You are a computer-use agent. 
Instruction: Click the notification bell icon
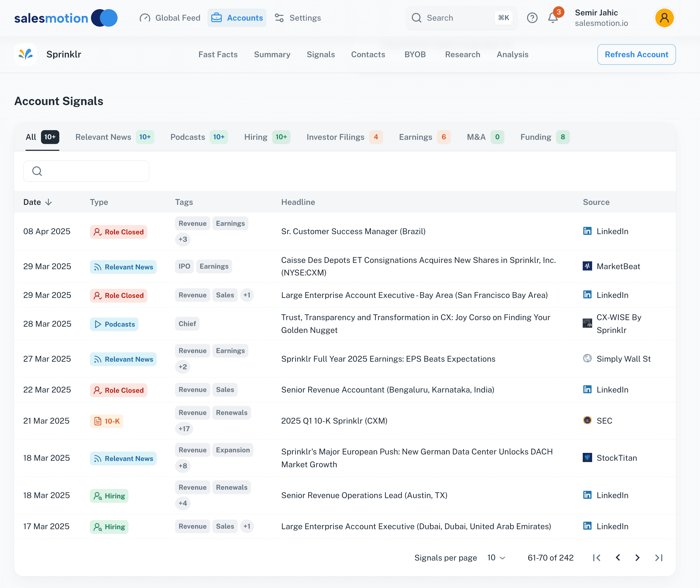(553, 18)
